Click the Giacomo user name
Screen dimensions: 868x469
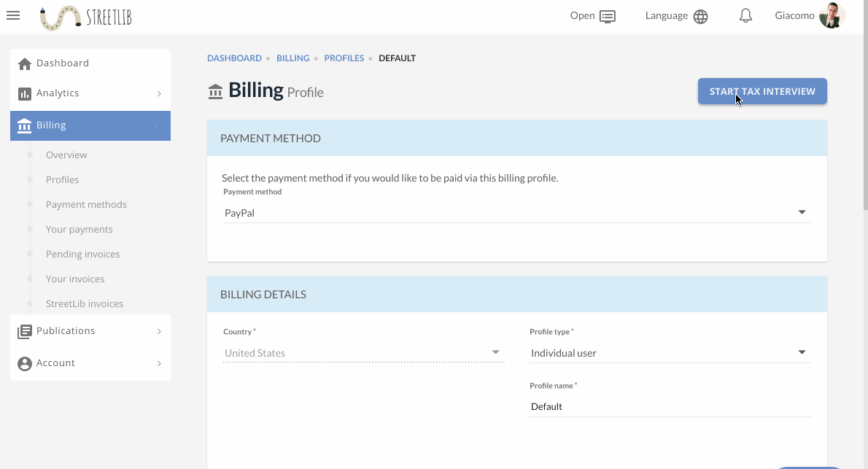click(x=794, y=15)
